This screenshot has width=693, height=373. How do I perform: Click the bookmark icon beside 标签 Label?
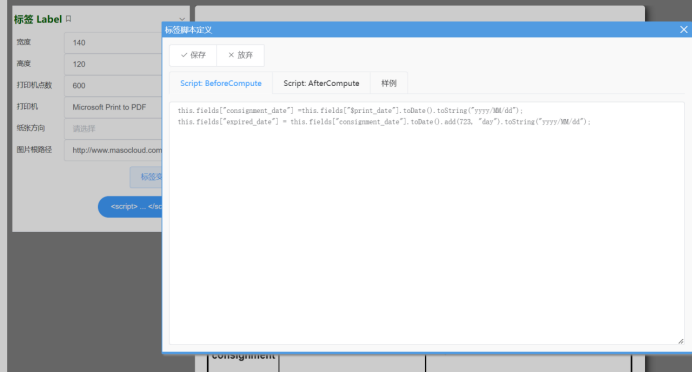click(x=69, y=19)
